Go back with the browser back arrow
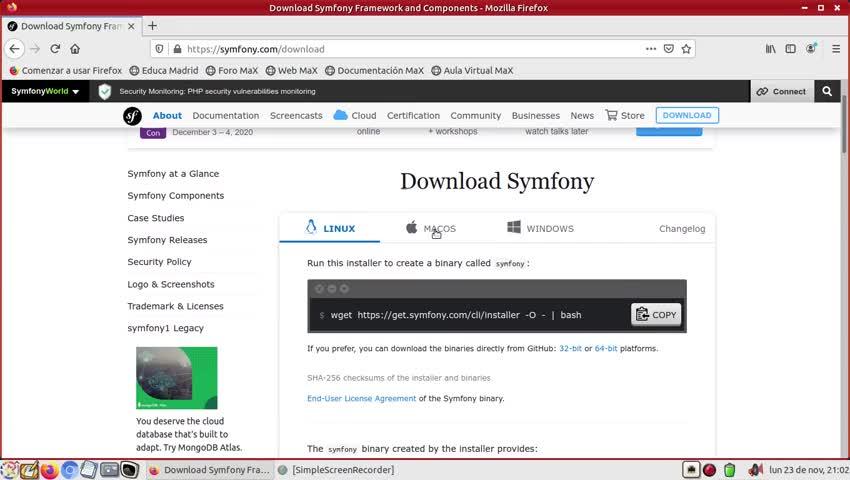 tap(15, 49)
